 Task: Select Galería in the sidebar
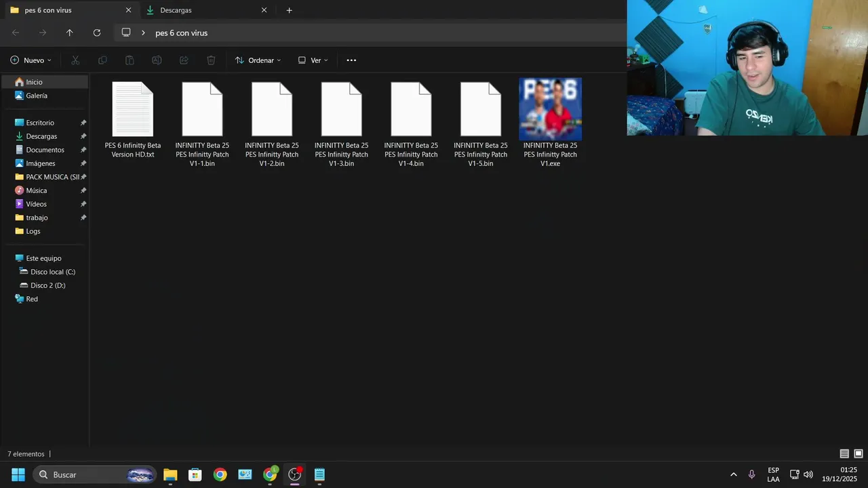coord(45,96)
